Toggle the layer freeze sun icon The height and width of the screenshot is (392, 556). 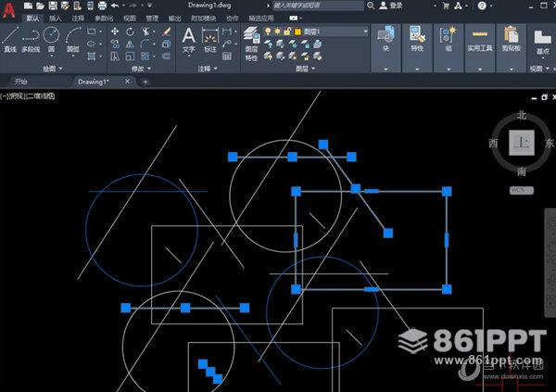coord(277,32)
